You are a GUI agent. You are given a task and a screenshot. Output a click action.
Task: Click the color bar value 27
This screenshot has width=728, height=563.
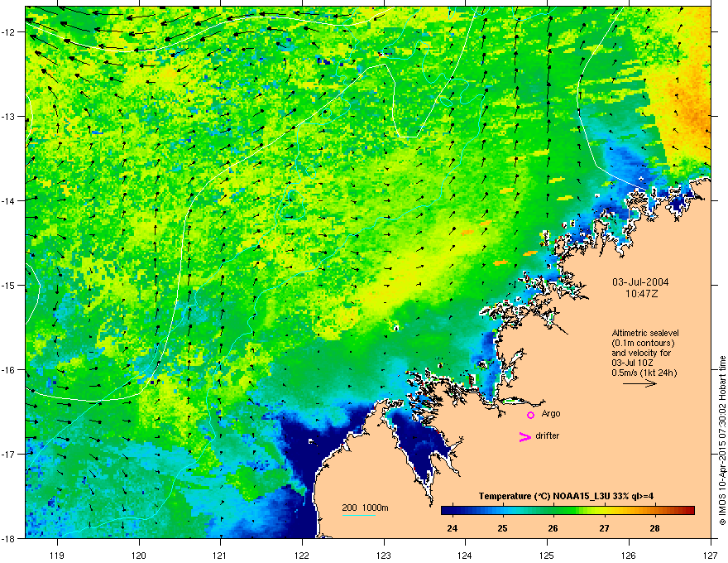pos(604,528)
